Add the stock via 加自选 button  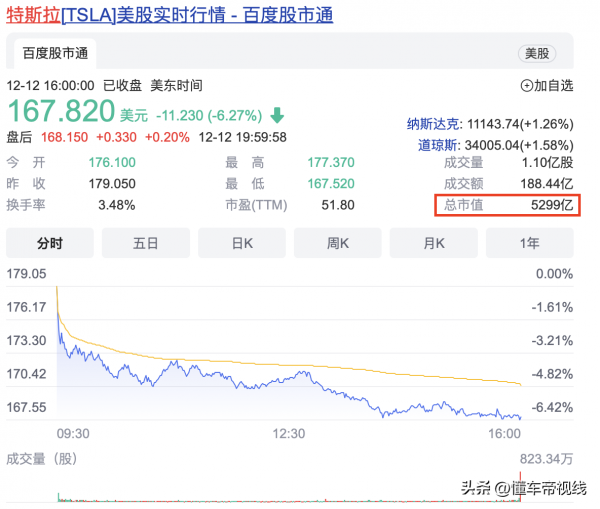coord(547,85)
